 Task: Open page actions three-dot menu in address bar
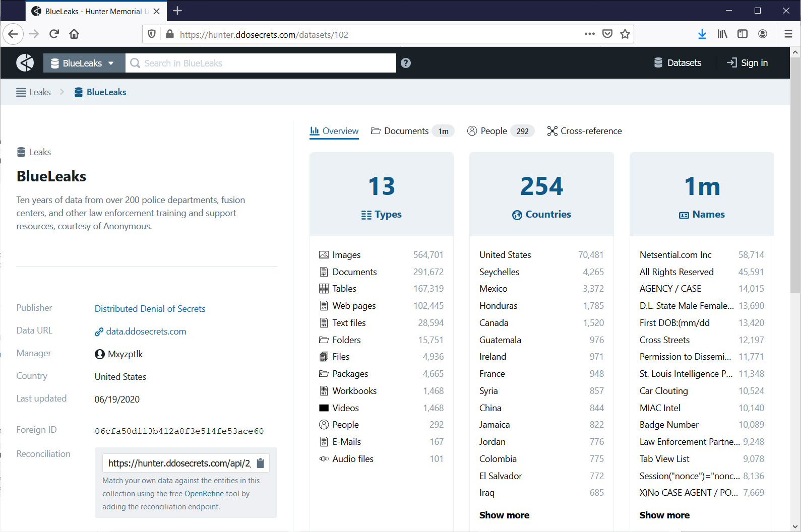pos(589,34)
